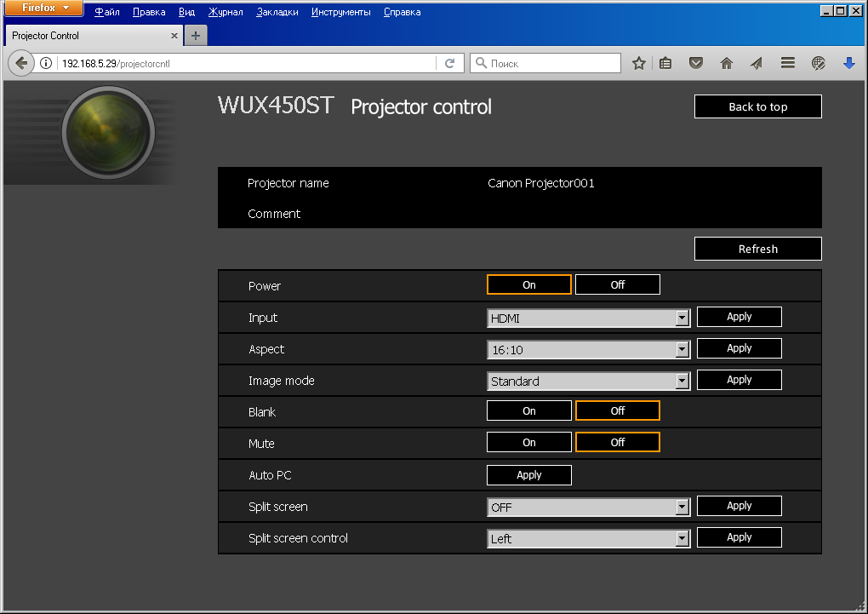Save page to Pocket icon
The image size is (868, 614).
coord(696,63)
